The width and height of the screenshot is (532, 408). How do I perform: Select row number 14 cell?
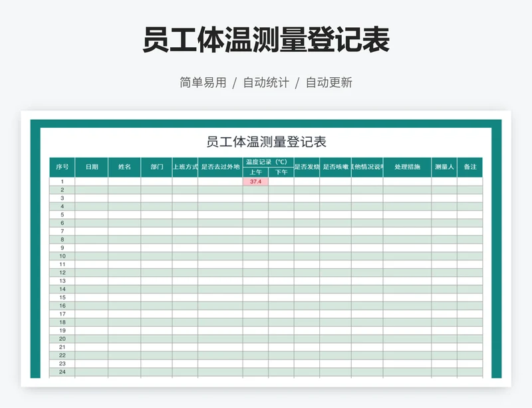point(62,290)
